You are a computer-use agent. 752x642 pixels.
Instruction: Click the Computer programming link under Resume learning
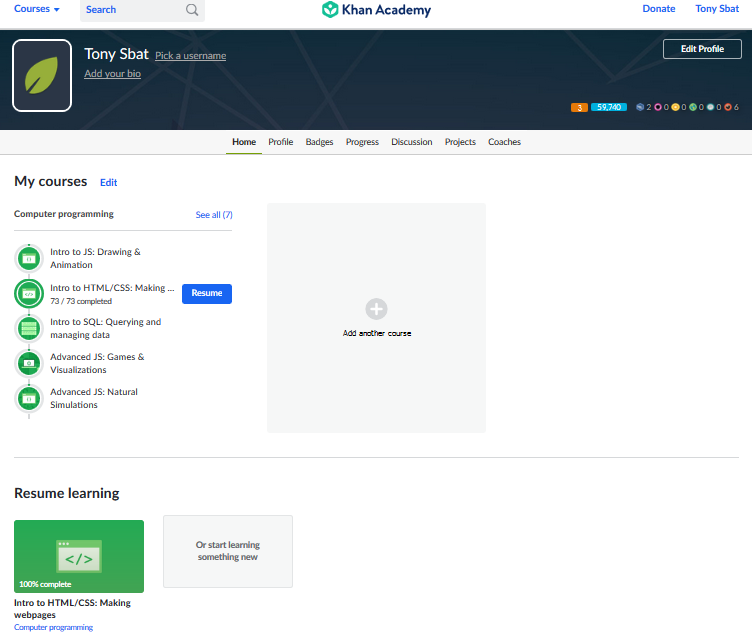tap(53, 628)
